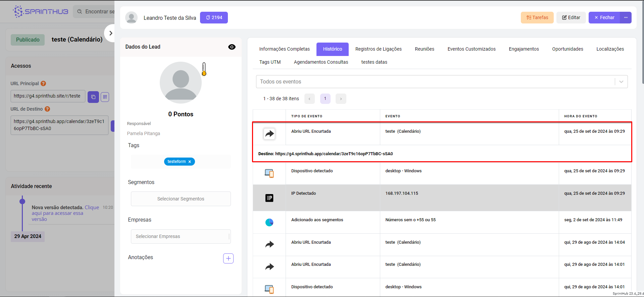The width and height of the screenshot is (644, 297).
Task: Go to next page of events
Action: click(x=341, y=99)
